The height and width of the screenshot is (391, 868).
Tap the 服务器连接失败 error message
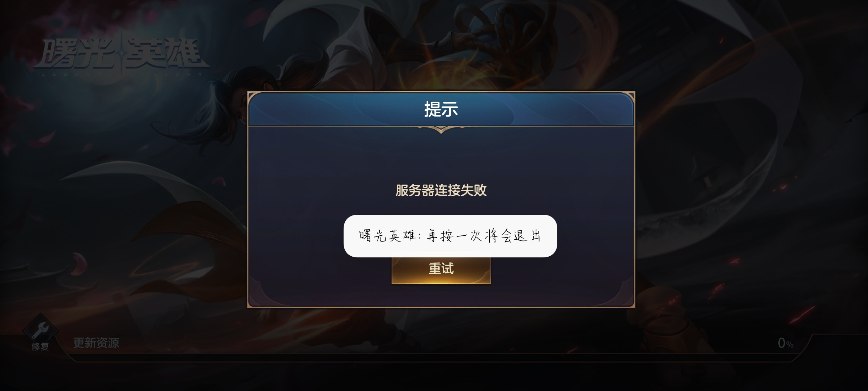(441, 190)
